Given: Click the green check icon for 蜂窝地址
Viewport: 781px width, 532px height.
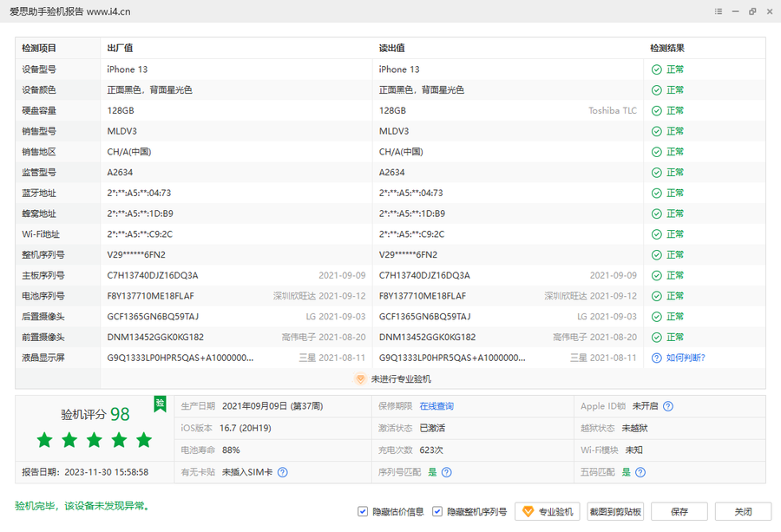Looking at the screenshot, I should coord(657,213).
